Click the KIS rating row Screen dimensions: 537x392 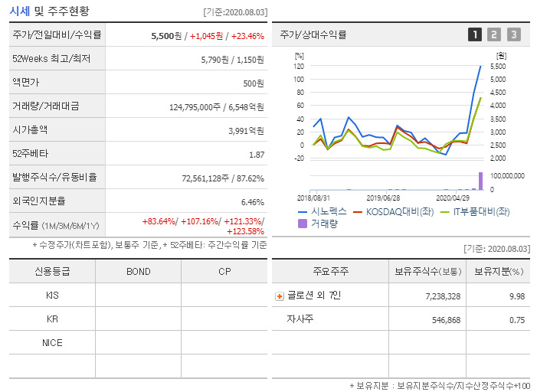tap(139, 295)
